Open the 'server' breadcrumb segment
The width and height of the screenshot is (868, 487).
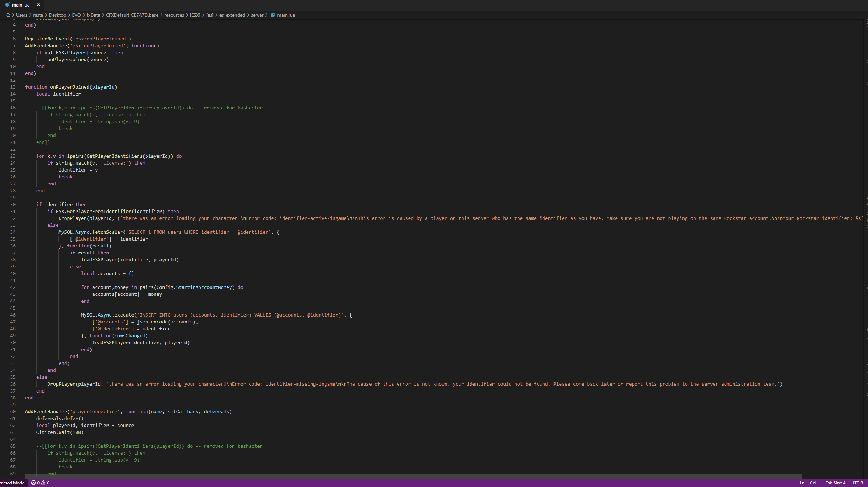(x=257, y=15)
